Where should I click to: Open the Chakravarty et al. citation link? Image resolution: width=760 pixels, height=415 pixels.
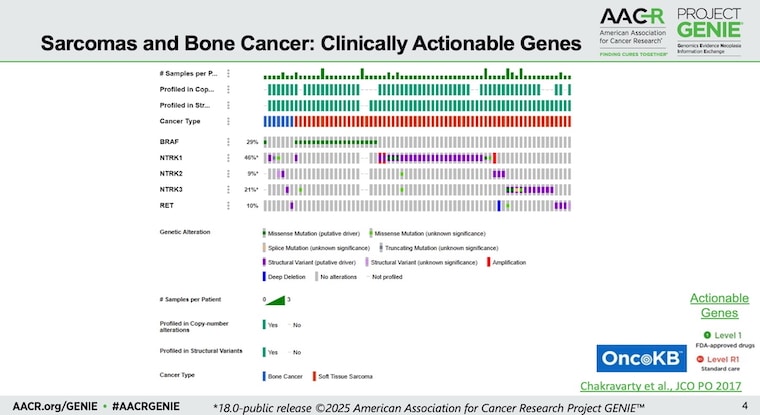pyautogui.click(x=659, y=385)
